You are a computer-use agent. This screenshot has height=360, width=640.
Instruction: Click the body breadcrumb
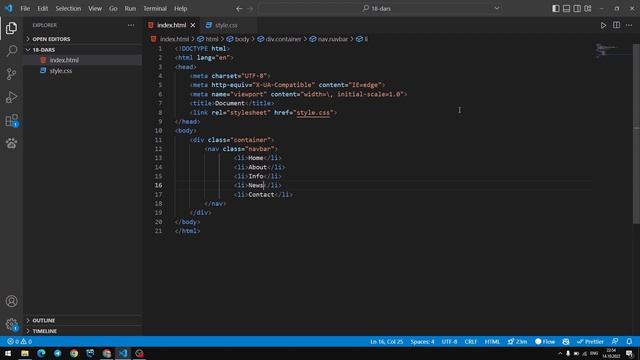[x=238, y=39]
